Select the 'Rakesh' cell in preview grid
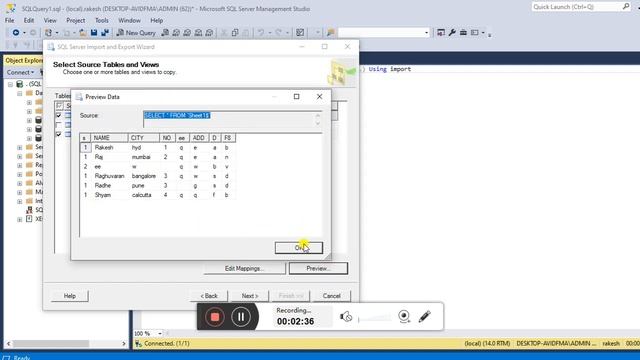The height and width of the screenshot is (360, 640). 109,147
